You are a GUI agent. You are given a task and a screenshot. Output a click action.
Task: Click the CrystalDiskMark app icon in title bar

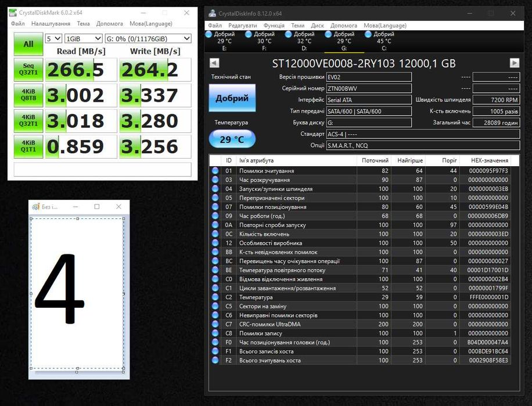[13, 13]
